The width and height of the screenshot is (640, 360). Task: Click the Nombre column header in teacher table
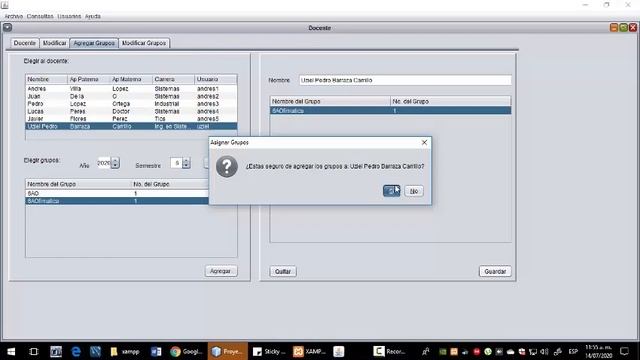[x=47, y=79]
